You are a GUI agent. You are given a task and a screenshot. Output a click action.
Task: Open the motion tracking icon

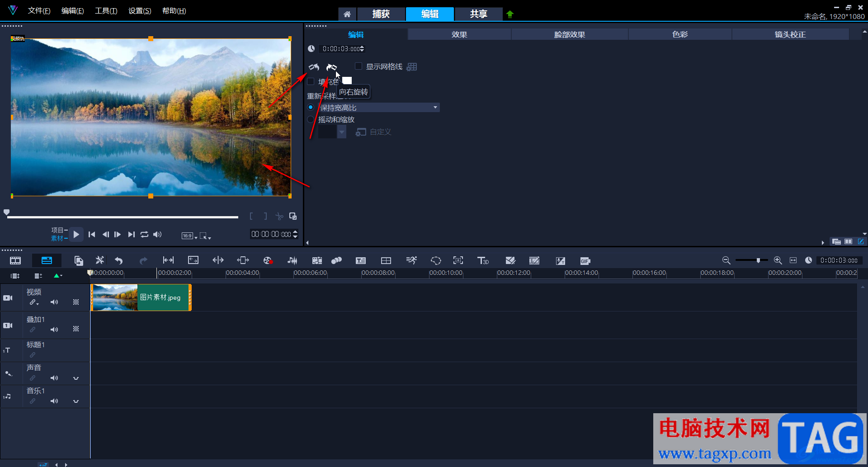[336, 260]
